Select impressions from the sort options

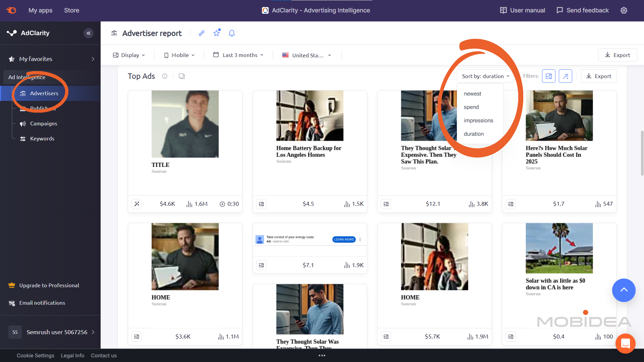tap(478, 120)
